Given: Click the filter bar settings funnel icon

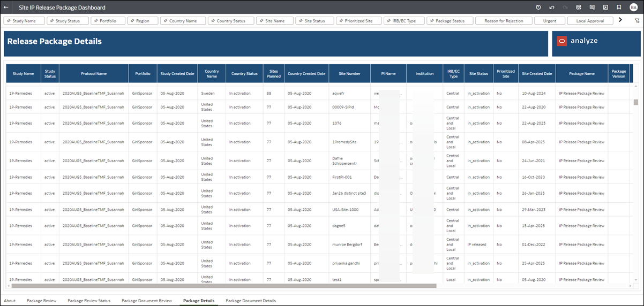Looking at the screenshot, I should point(637,20).
